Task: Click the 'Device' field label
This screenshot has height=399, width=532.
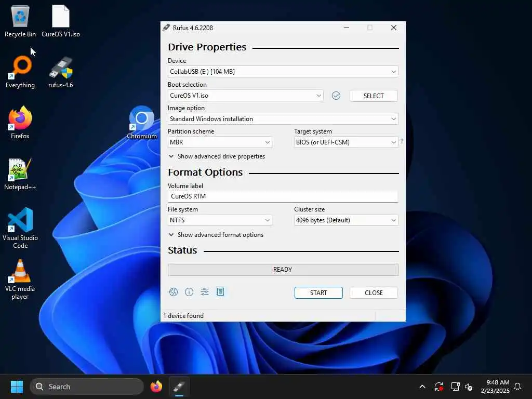Action: pyautogui.click(x=177, y=61)
